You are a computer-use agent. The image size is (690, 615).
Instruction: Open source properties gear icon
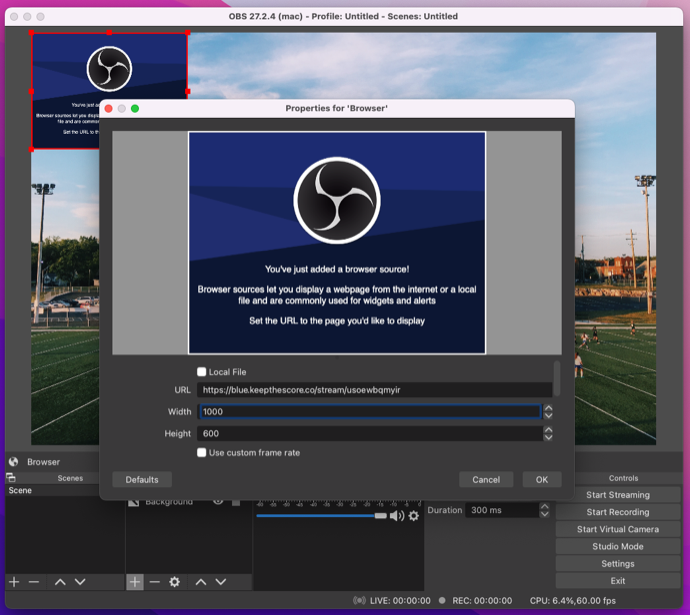click(174, 582)
